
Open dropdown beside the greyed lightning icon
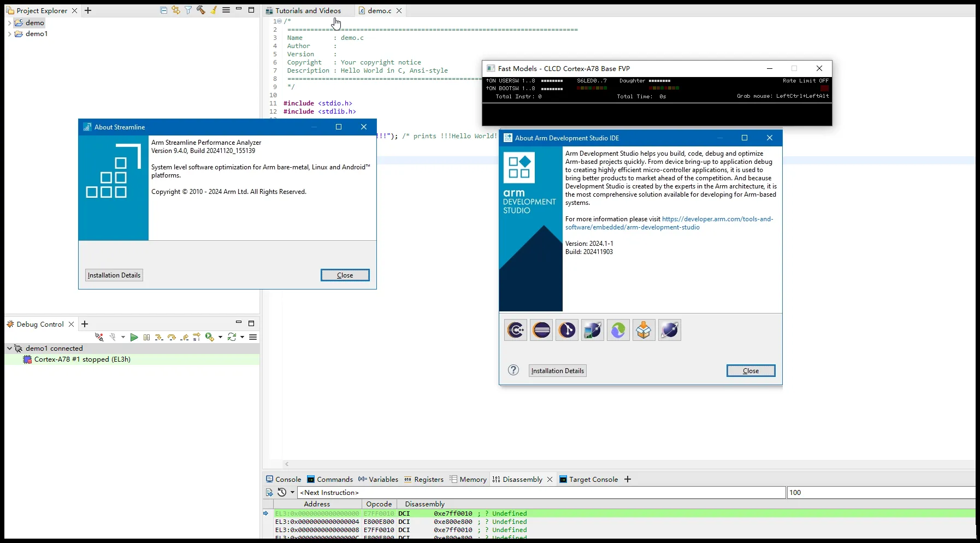tap(123, 337)
